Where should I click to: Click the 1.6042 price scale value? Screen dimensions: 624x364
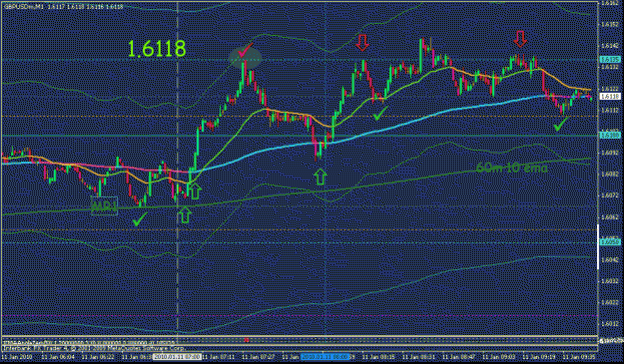(611, 259)
